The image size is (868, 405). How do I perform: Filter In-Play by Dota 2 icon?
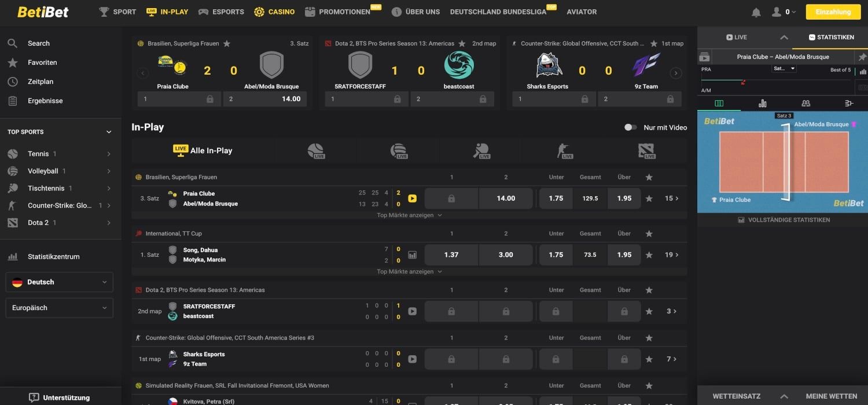click(646, 151)
